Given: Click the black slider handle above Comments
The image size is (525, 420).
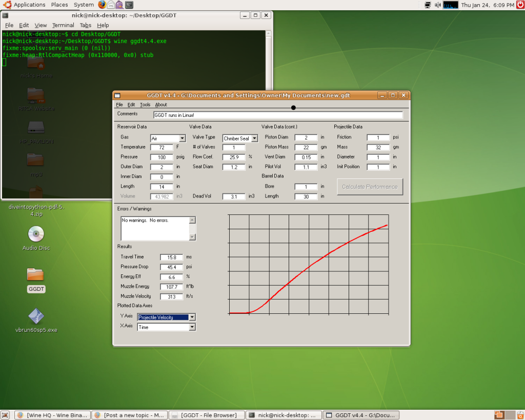Looking at the screenshot, I should 293,108.
